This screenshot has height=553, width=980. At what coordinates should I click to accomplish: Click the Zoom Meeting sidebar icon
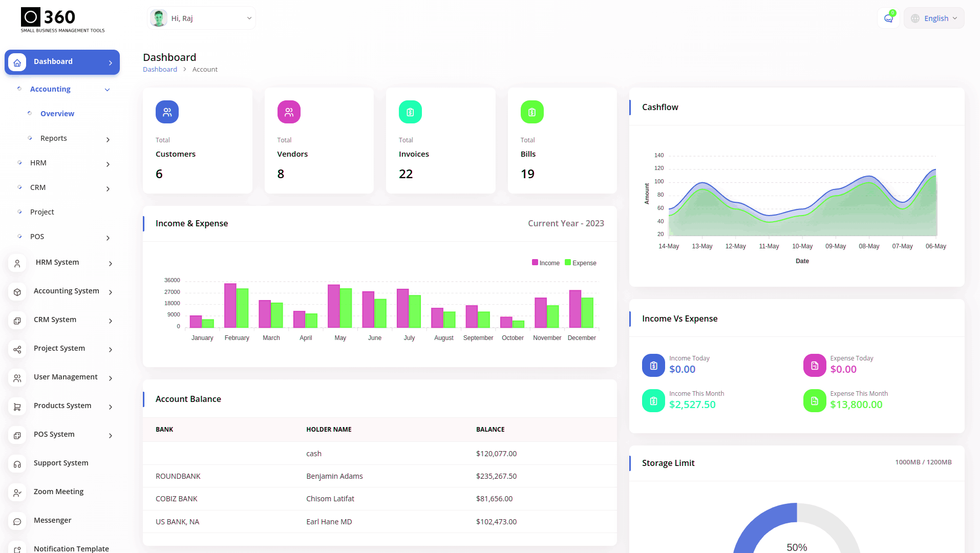(x=17, y=493)
